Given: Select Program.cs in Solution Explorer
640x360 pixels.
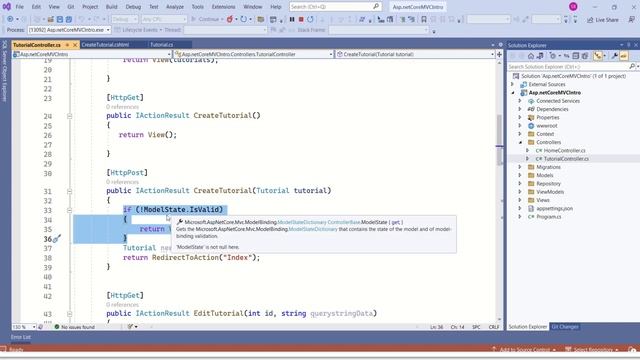Looking at the screenshot, I should pos(549,217).
